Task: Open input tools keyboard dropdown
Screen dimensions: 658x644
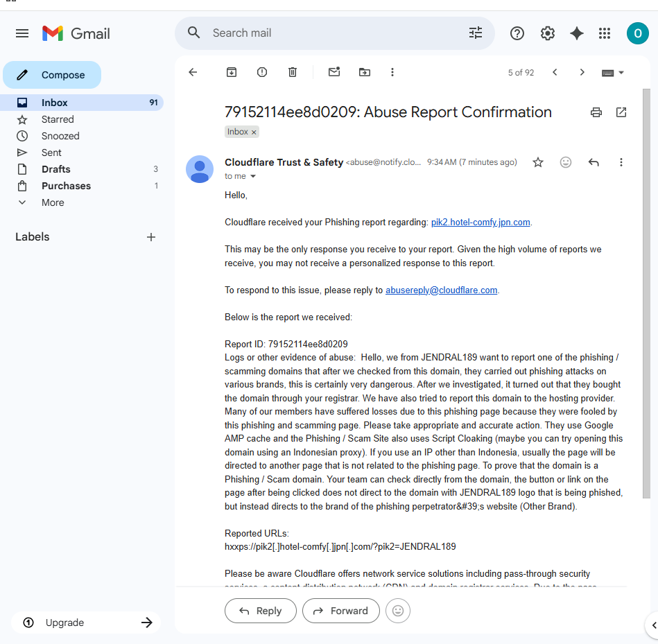Action: (x=613, y=73)
